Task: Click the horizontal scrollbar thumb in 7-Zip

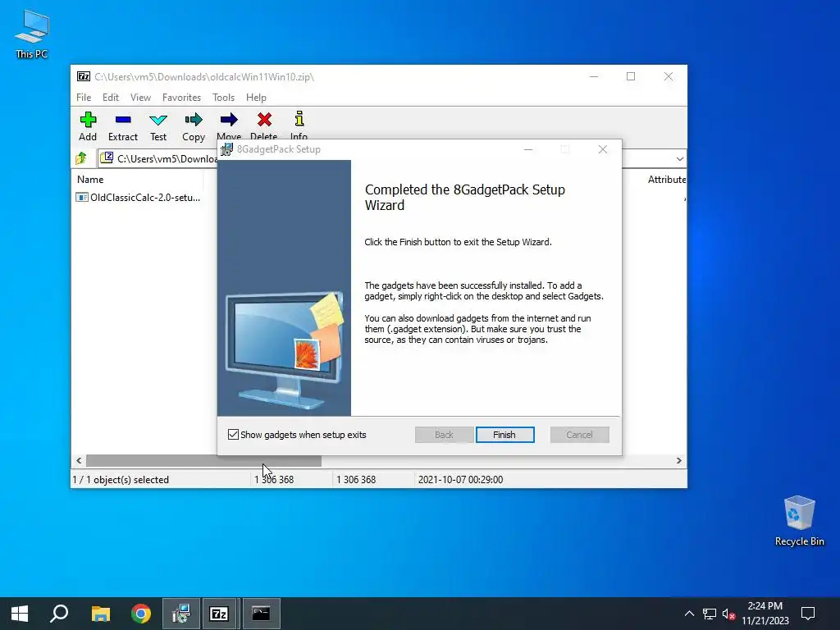Action: 203,461
